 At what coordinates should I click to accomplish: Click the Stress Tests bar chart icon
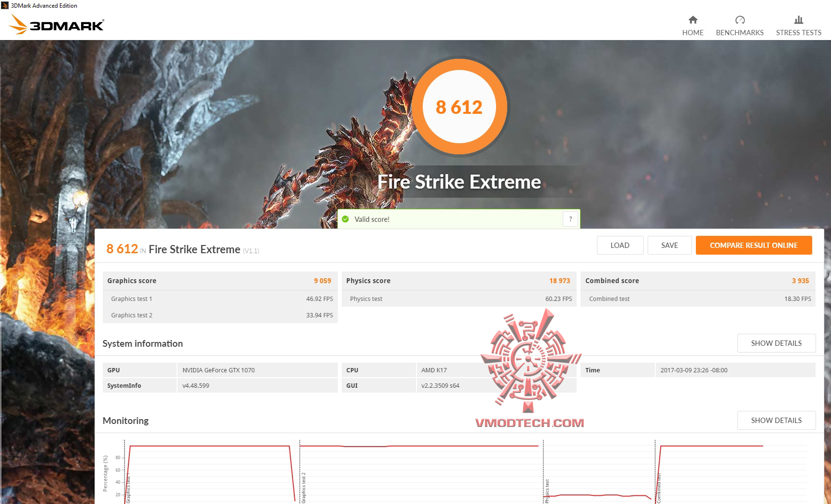tap(799, 20)
